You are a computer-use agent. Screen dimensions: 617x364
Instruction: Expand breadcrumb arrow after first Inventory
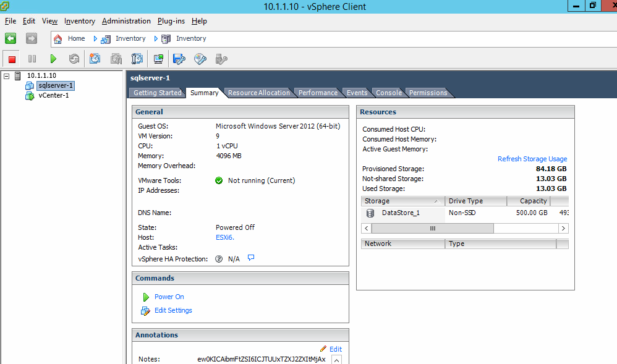pos(156,38)
